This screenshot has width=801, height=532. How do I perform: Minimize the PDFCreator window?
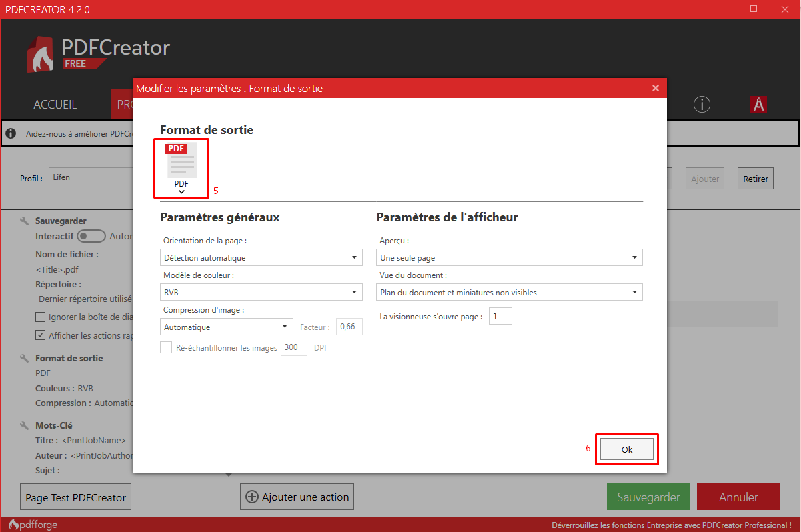(723, 9)
